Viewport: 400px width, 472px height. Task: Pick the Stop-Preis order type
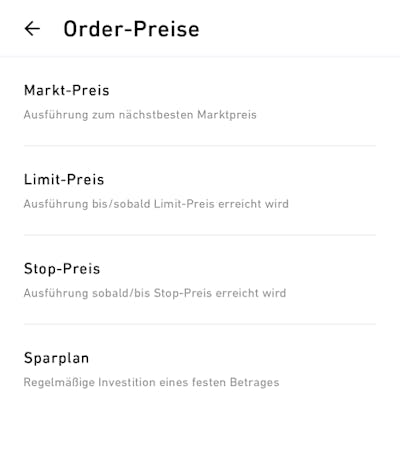200,280
